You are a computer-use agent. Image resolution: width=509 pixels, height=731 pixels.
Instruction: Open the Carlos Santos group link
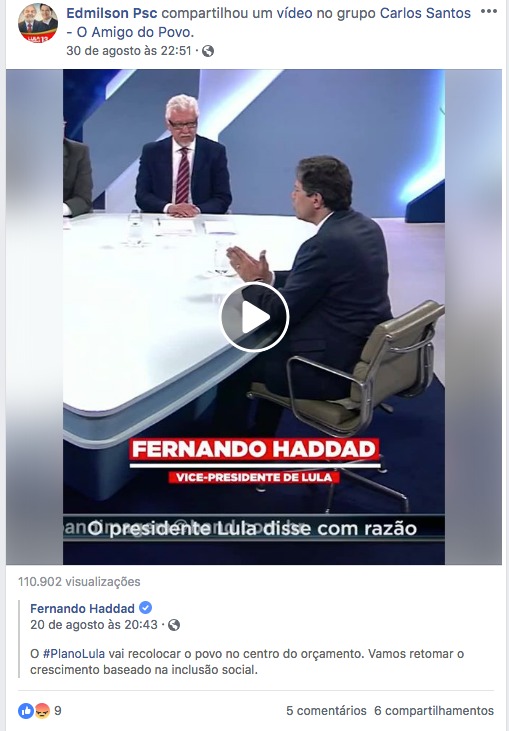point(268,22)
